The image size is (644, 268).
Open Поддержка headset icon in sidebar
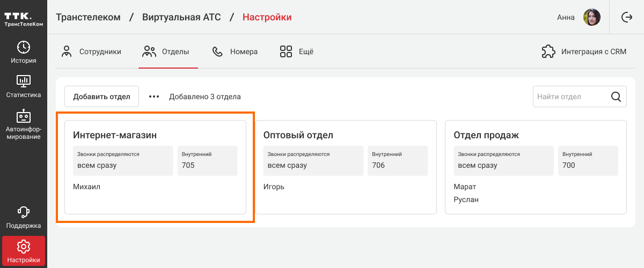coord(24,212)
